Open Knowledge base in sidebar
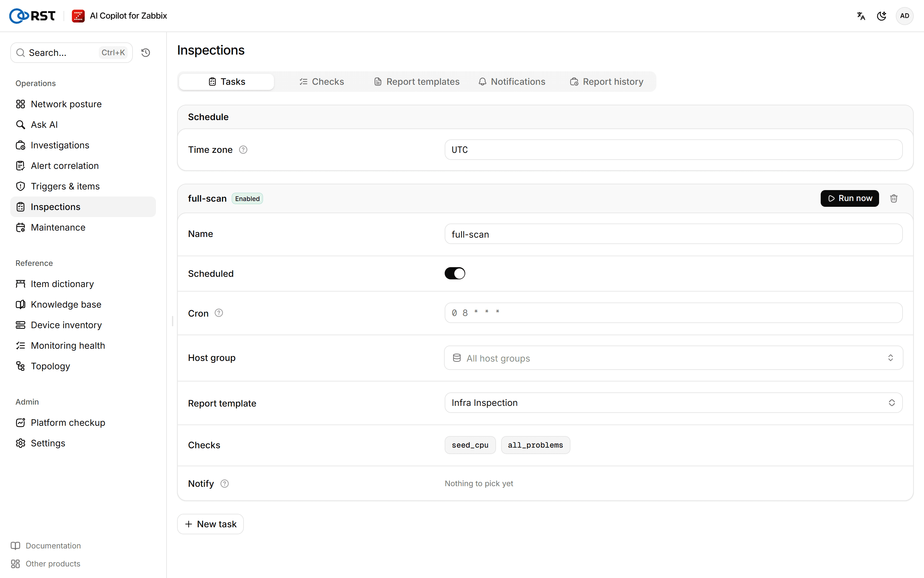924x578 pixels. coord(83,304)
